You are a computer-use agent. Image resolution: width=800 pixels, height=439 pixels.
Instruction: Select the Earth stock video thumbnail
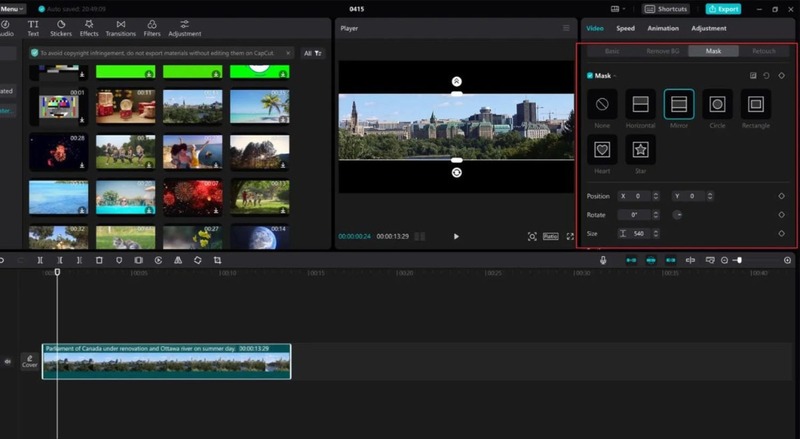point(260,237)
